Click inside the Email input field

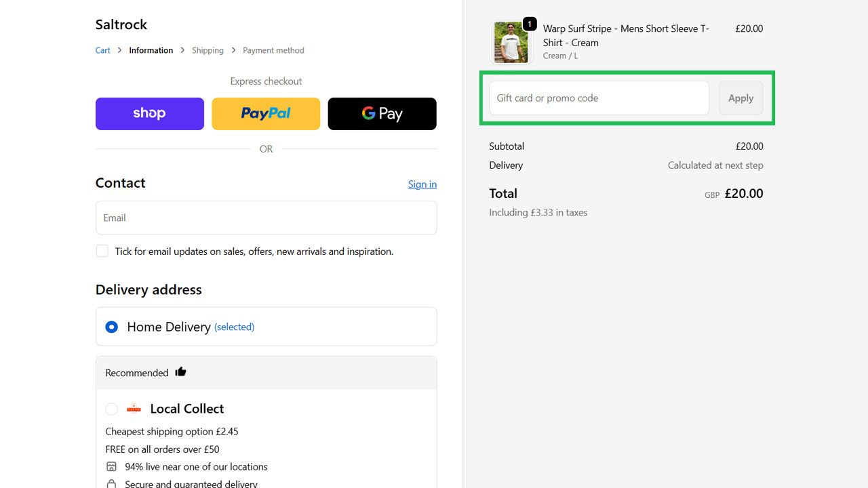pos(266,218)
